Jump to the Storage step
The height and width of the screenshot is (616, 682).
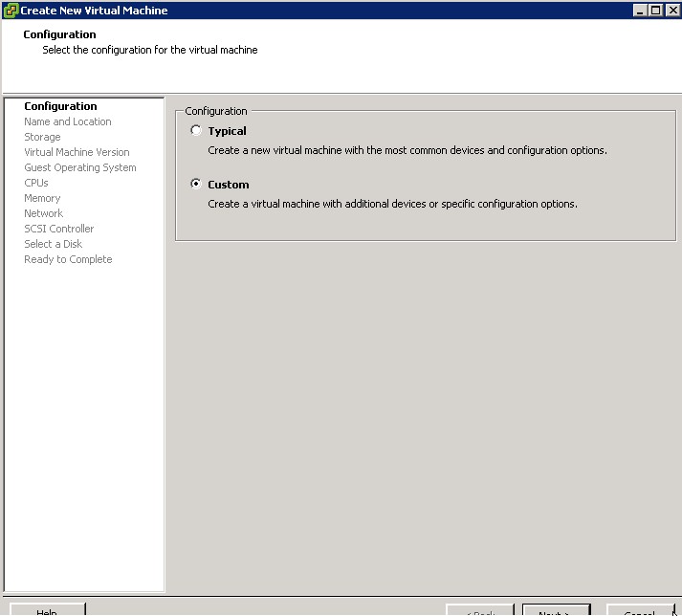[42, 137]
